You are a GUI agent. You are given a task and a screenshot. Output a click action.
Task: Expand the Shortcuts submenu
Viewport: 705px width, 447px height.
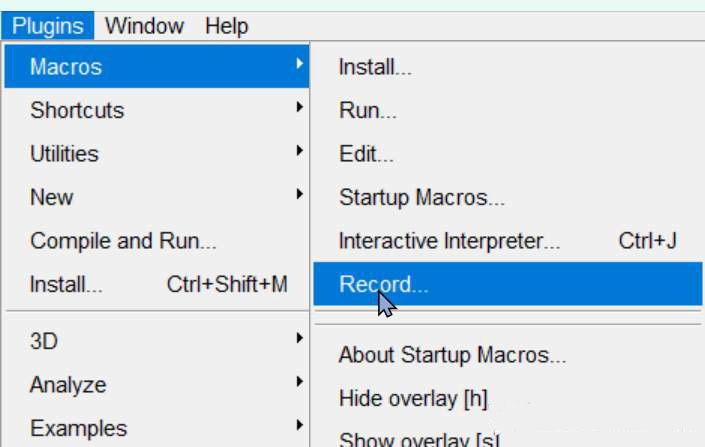pos(156,110)
